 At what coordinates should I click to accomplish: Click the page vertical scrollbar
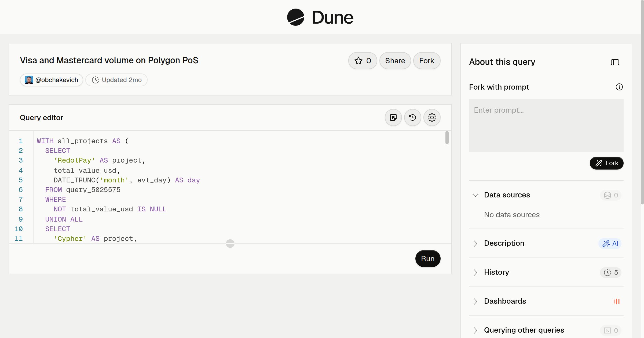(642, 102)
